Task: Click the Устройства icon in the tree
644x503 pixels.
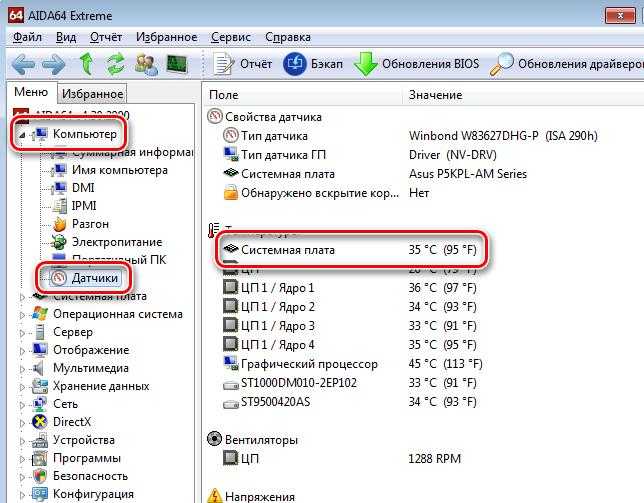Action: pyautogui.click(x=40, y=440)
